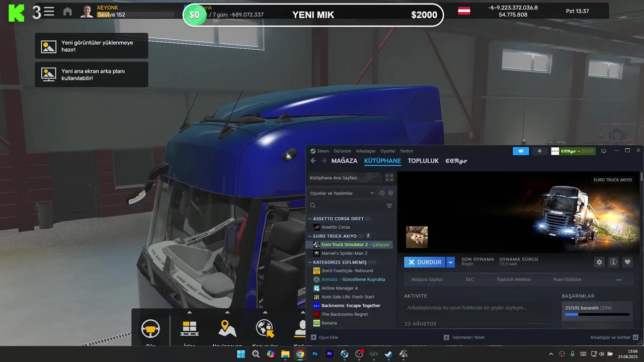Image resolution: width=644 pixels, height=362 pixels.
Task: Open the Yardım menu
Action: pyautogui.click(x=407, y=151)
